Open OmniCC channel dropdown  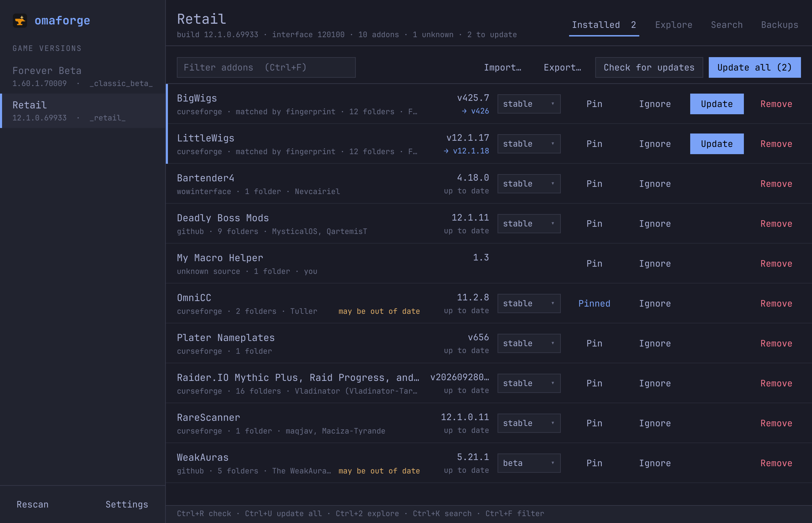tap(529, 303)
